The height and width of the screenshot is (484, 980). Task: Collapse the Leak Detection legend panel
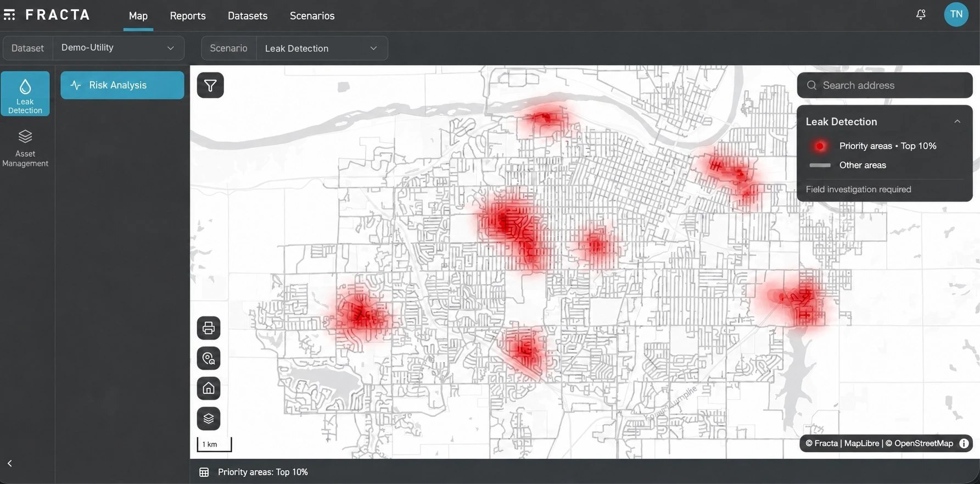point(957,121)
